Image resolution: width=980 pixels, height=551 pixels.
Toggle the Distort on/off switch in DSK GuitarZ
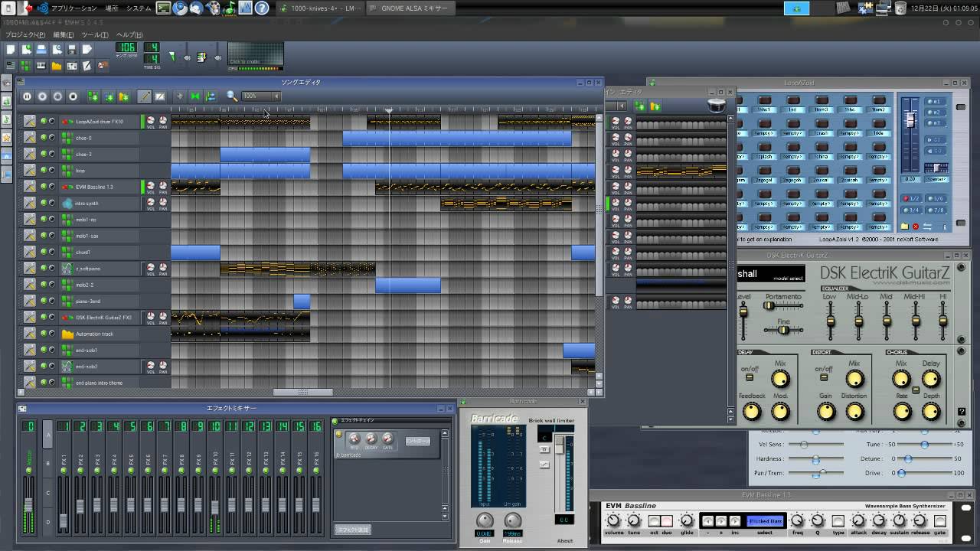click(824, 377)
